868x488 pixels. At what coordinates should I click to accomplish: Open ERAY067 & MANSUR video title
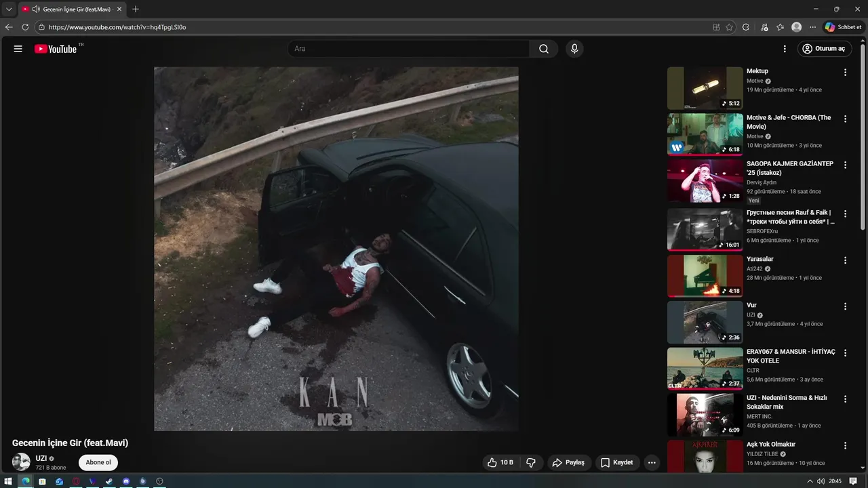pyautogui.click(x=791, y=356)
